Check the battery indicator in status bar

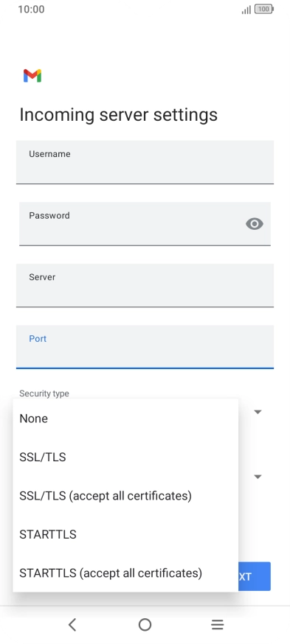(263, 9)
